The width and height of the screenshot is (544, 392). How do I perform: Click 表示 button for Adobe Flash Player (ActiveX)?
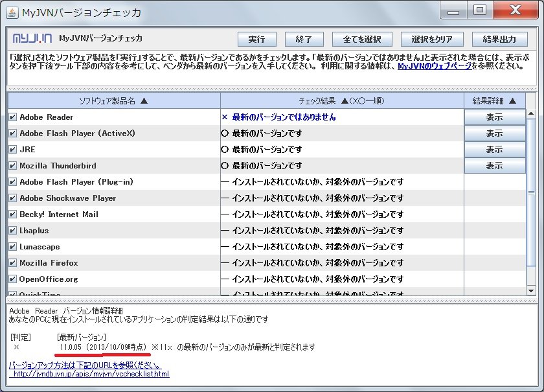495,133
